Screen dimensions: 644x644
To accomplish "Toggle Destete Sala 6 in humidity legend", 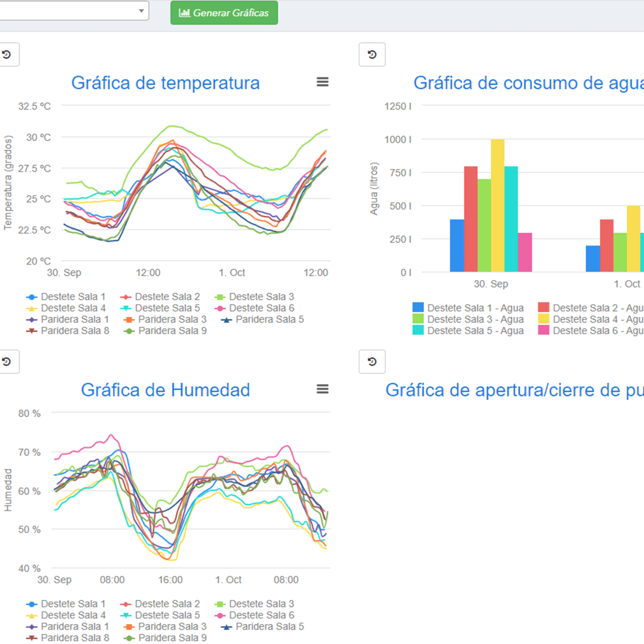I will point(254,615).
